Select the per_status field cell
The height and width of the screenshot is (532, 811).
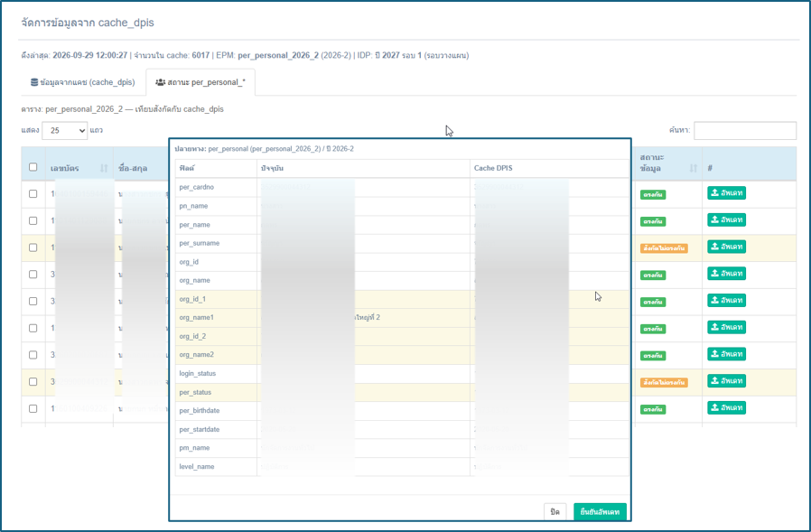point(216,392)
